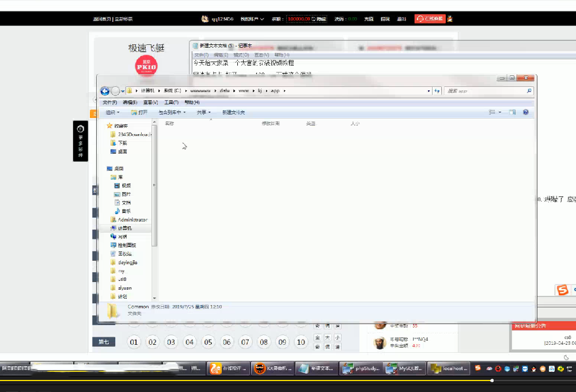Open phpStudy from the taskbar
The width and height of the screenshot is (576, 392).
click(x=361, y=368)
